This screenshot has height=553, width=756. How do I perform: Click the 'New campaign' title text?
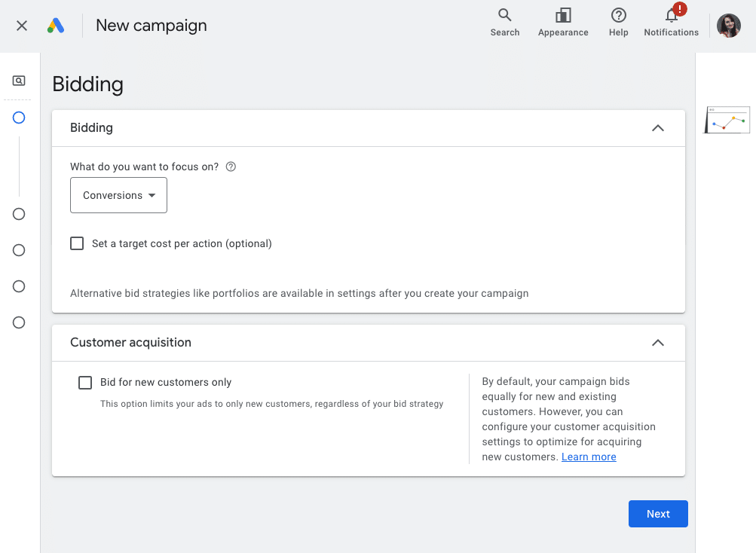tap(152, 26)
